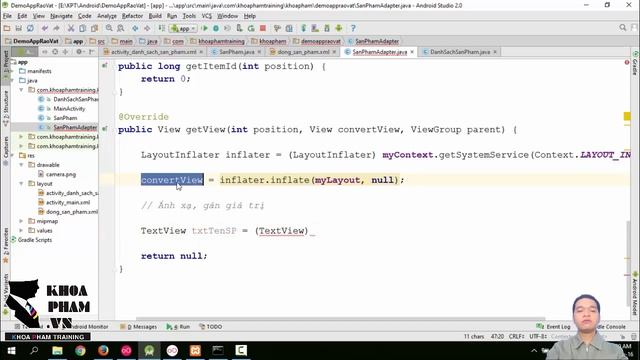Click the Search Everywhere magnifier icon
Screen dimensions: 640x360
click(622, 28)
